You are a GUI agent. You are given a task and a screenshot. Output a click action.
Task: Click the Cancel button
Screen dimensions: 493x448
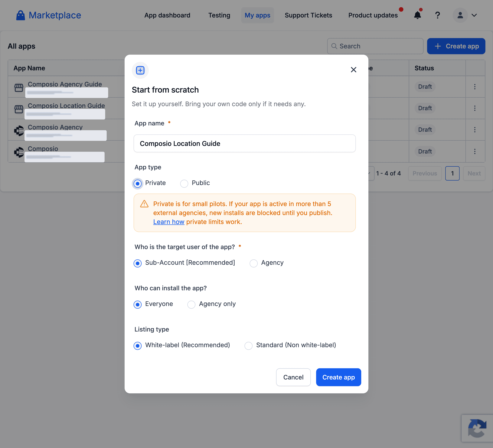coord(293,377)
